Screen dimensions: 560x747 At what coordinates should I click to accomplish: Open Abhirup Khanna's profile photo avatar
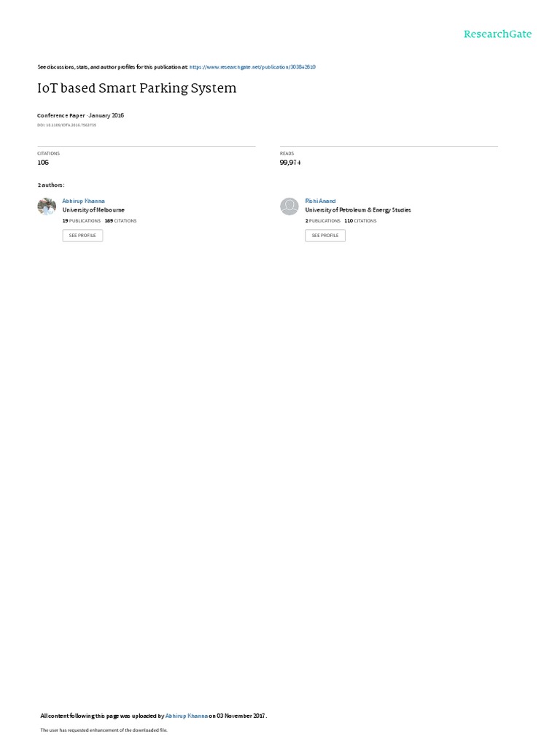47,206
